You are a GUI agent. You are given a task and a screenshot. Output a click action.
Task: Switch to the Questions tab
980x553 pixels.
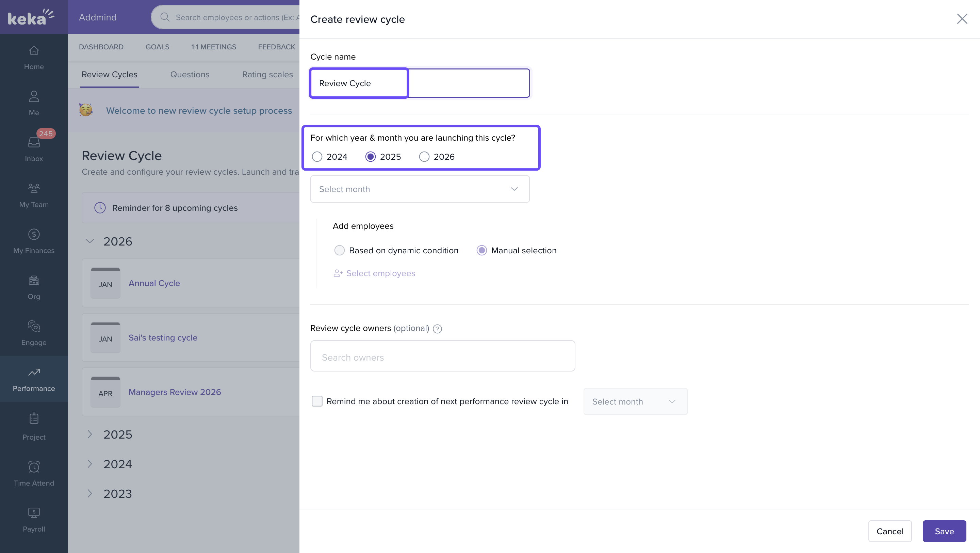pyautogui.click(x=190, y=75)
